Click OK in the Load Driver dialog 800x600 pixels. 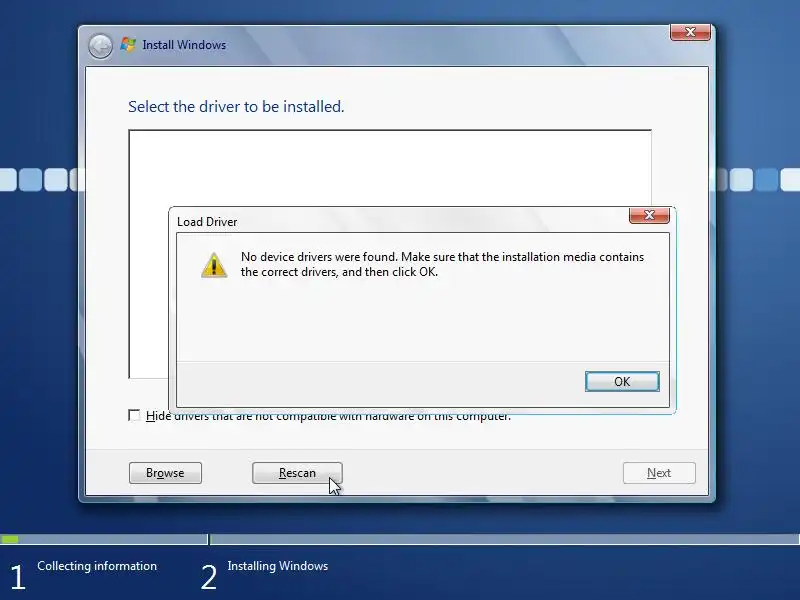point(622,382)
